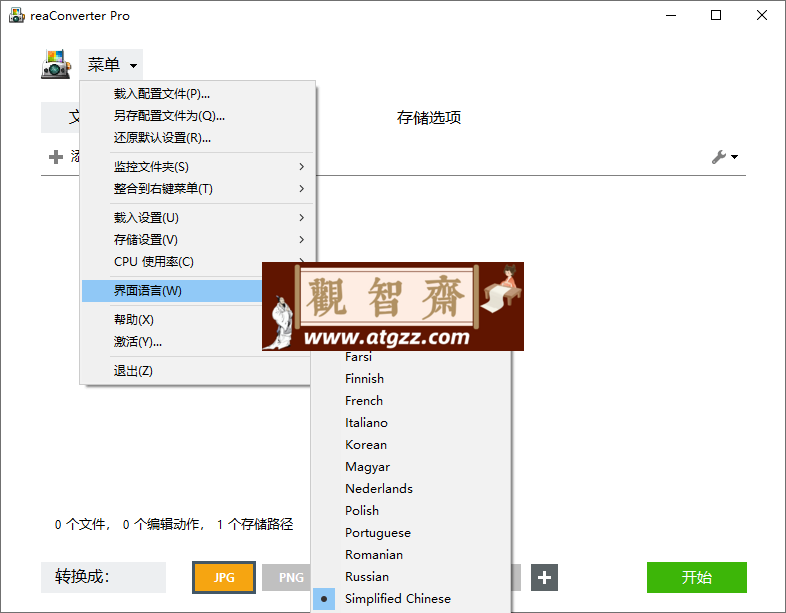Open the CPU 使用率(C) submenu
This screenshot has width=786, height=613.
[x=198, y=262]
